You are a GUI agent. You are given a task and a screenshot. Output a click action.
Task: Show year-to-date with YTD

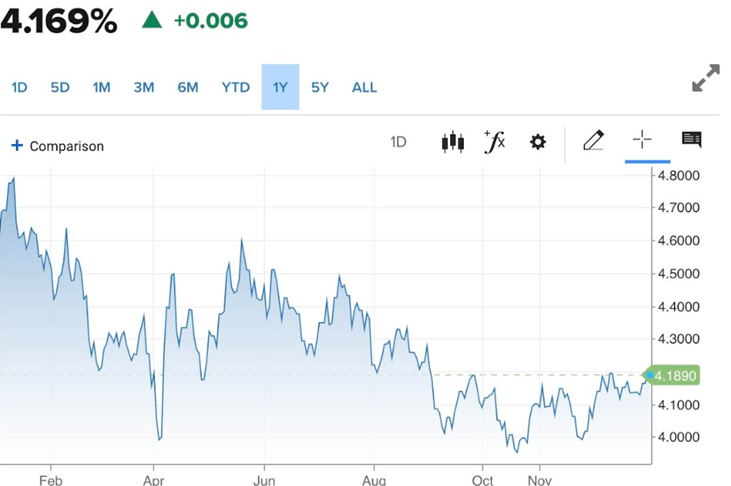pos(235,88)
